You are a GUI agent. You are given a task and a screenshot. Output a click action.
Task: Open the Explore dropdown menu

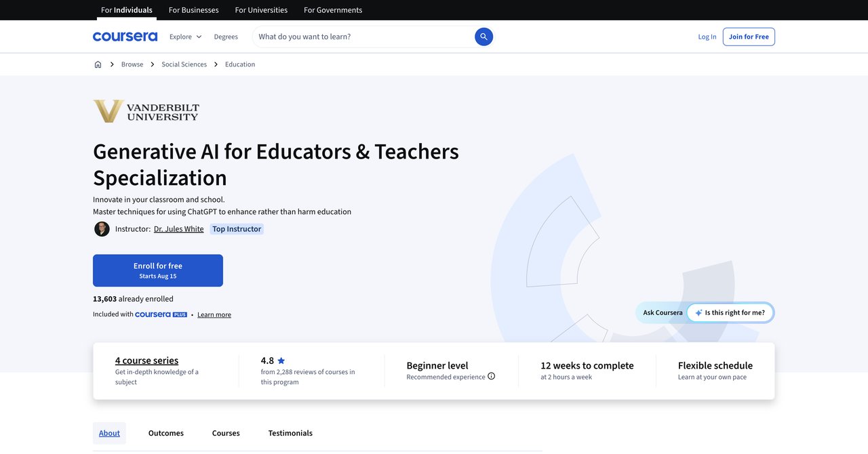click(185, 37)
